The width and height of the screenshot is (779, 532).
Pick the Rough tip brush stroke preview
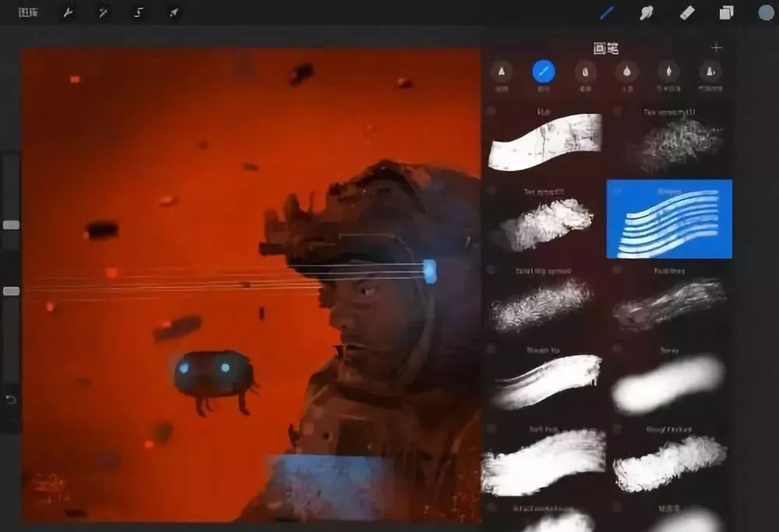(545, 380)
